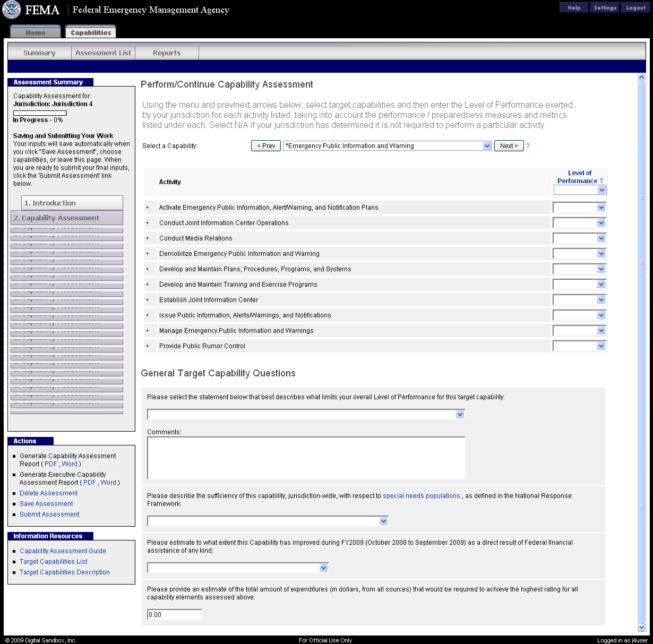Open the Select a Capability dropdown

tap(388, 146)
